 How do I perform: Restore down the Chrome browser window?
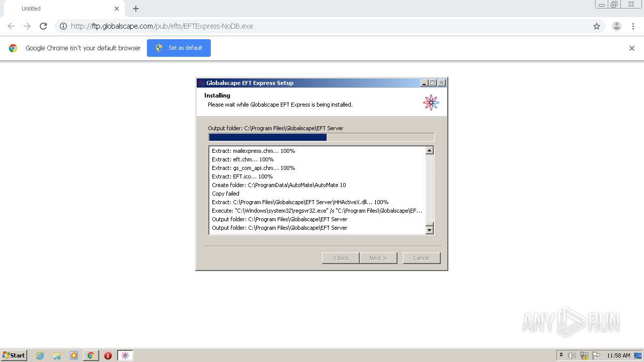[x=614, y=5]
